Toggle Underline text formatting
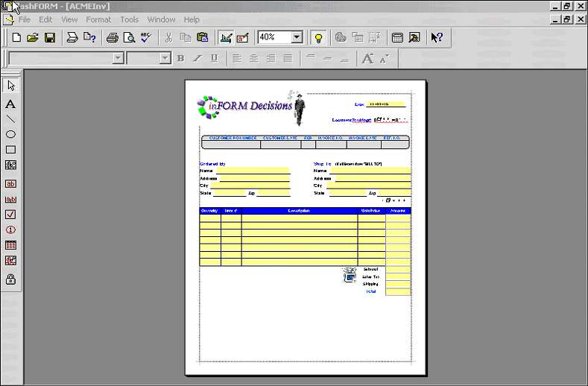Image resolution: width=588 pixels, height=386 pixels. tap(214, 58)
